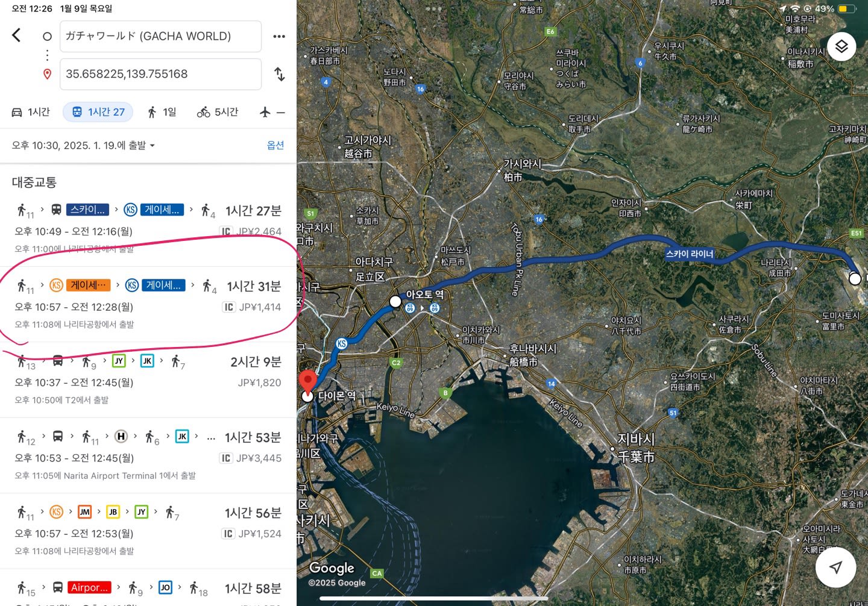Viewport: 868px width, 606px height.
Task: Click the KS line marker on the map route
Action: (342, 343)
